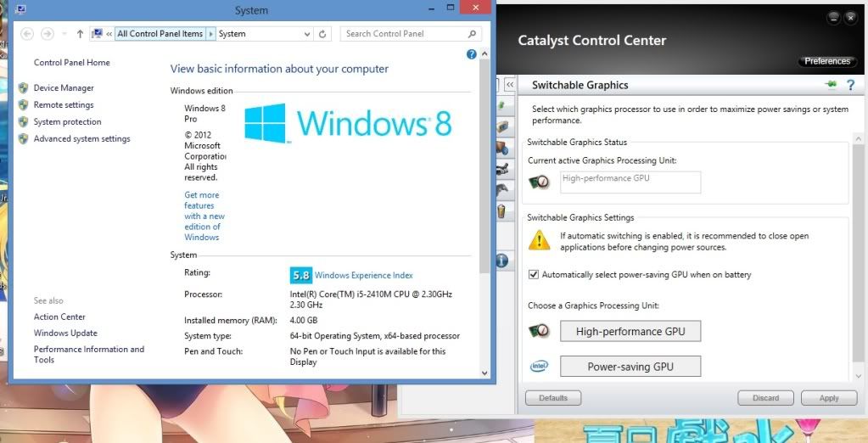Click the Windows 8 logo
This screenshot has width=868, height=443.
pyautogui.click(x=348, y=123)
